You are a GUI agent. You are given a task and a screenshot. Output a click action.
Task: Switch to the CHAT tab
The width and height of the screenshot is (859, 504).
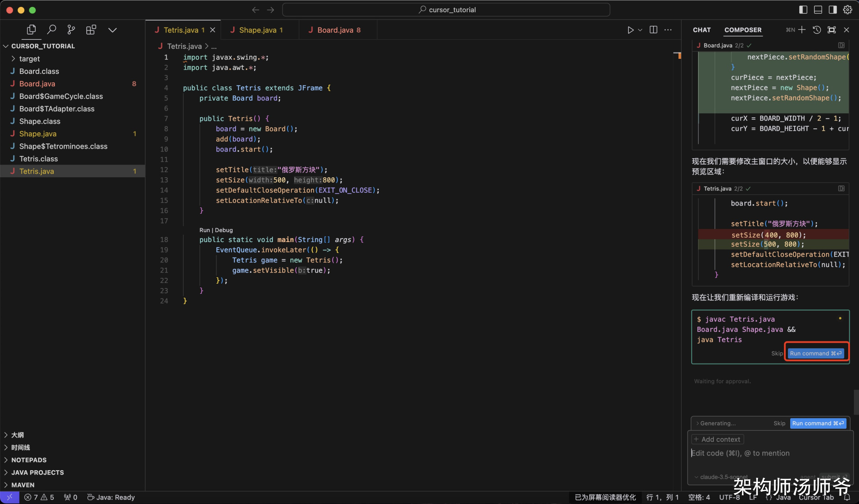(702, 30)
